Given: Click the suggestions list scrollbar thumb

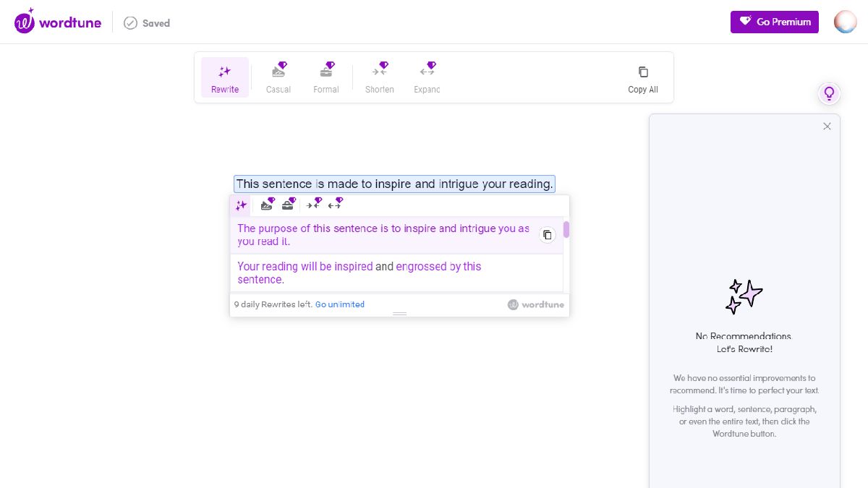Looking at the screenshot, I should (566, 230).
